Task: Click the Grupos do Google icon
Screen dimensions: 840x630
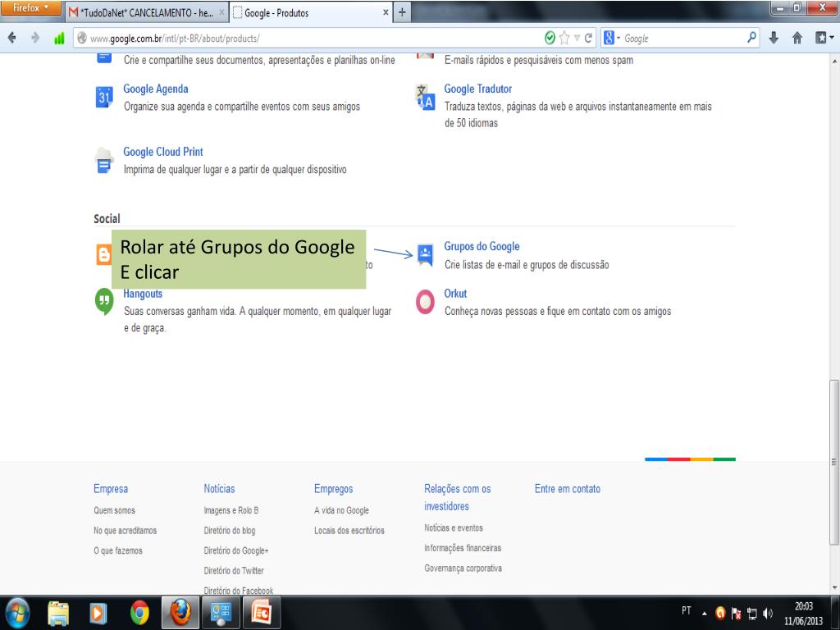Action: (x=426, y=255)
